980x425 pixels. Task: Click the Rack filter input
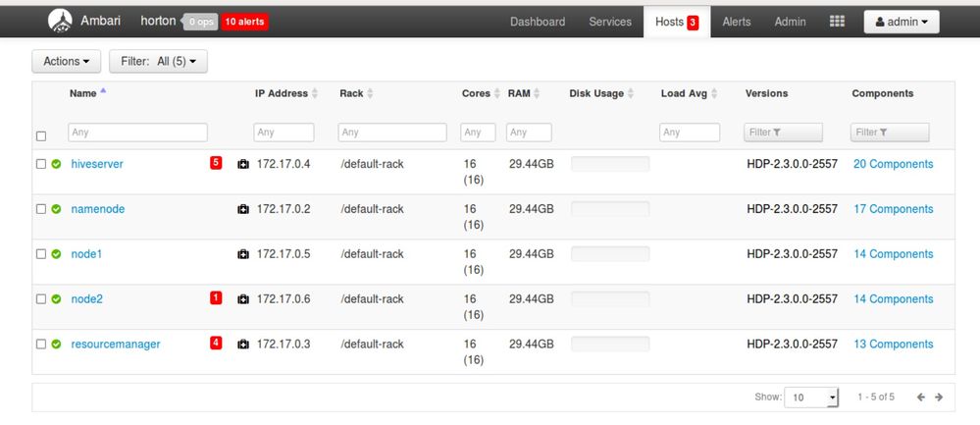click(392, 133)
